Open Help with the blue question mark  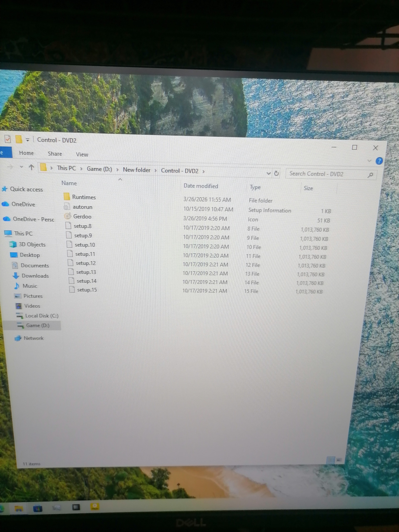pos(379,161)
